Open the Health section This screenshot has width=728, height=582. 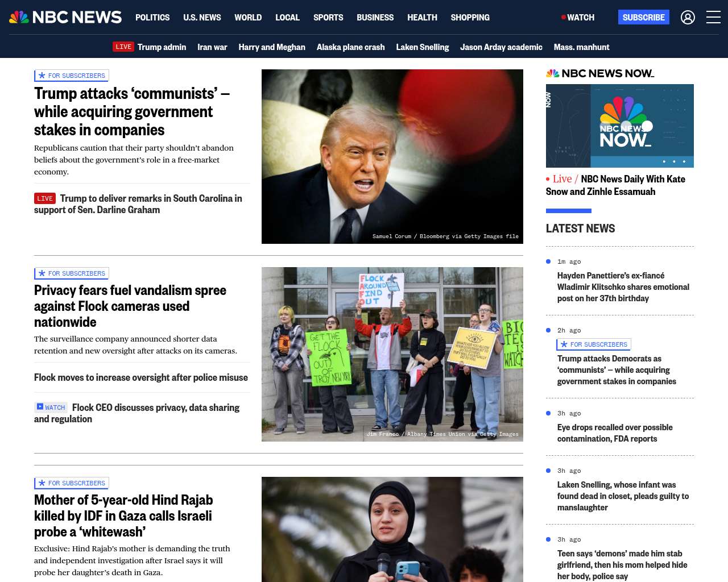pos(422,18)
